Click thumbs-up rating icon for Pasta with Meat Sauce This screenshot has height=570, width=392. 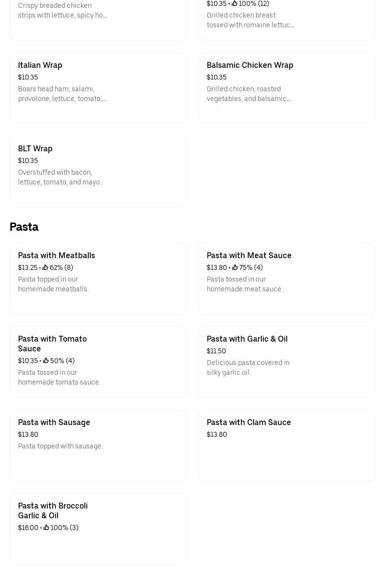tap(235, 267)
